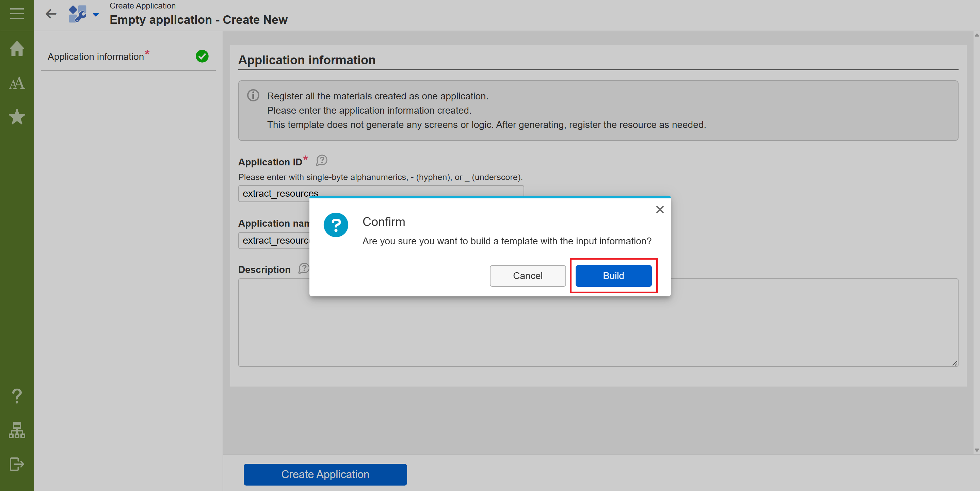Click the font size AA icon
980x491 pixels.
[17, 83]
